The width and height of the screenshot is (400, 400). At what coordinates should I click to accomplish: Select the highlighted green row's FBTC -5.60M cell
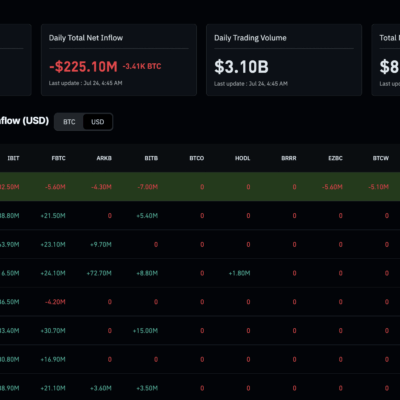pyautogui.click(x=55, y=187)
